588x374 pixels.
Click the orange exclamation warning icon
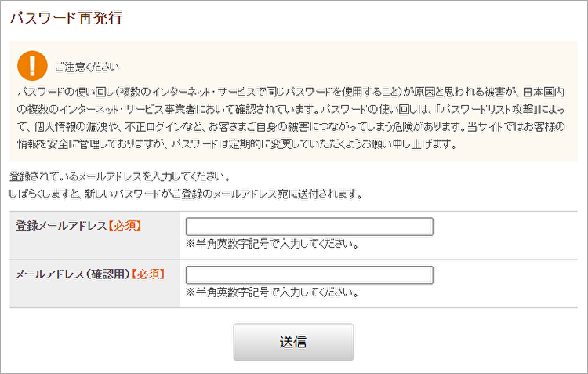[32, 64]
